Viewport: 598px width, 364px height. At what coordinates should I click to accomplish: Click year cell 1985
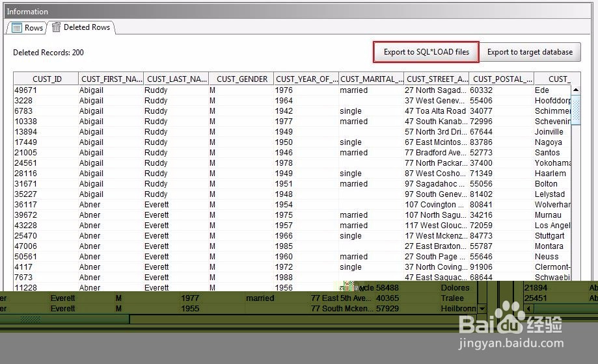pyautogui.click(x=306, y=246)
